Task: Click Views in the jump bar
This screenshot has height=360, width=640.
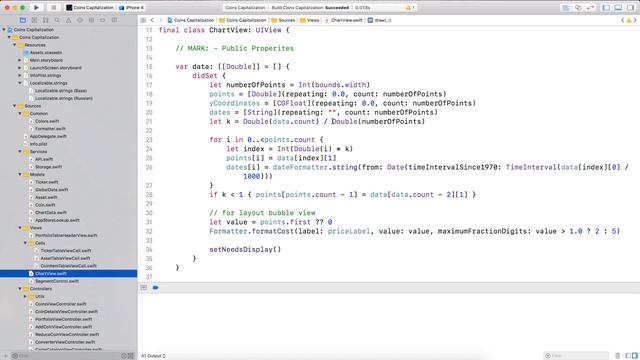Action: (310, 20)
